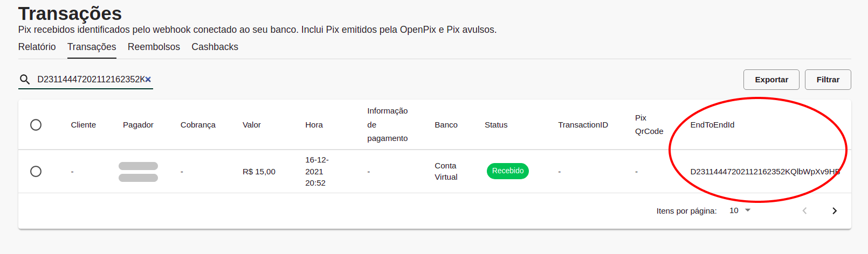Screen dimensions: 868x254
Task: Select the Transações tab
Action: click(x=92, y=47)
